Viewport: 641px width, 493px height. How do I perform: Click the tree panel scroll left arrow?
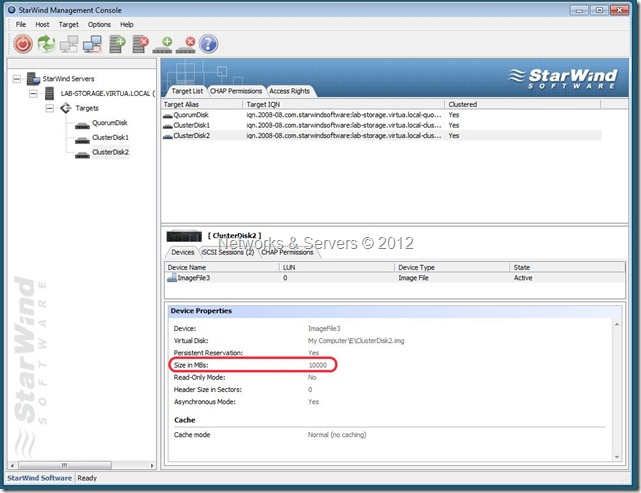point(12,465)
